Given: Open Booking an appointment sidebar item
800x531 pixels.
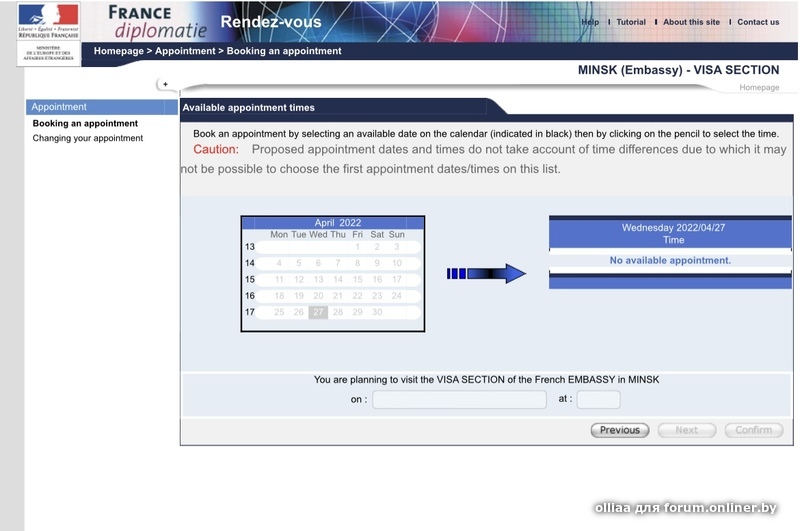Looking at the screenshot, I should coord(85,123).
